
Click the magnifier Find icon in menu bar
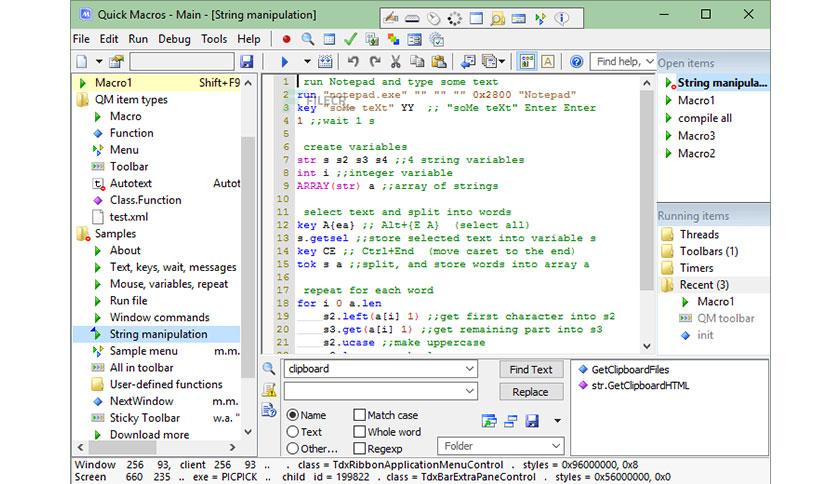(308, 39)
